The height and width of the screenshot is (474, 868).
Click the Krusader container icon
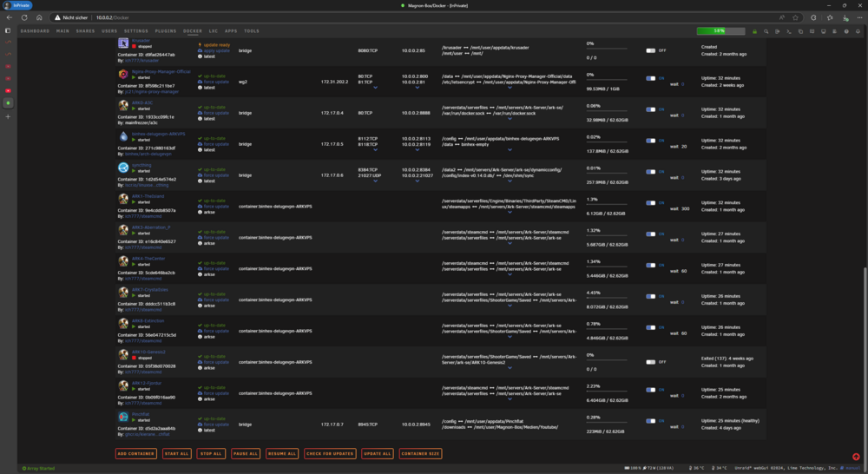(x=123, y=43)
